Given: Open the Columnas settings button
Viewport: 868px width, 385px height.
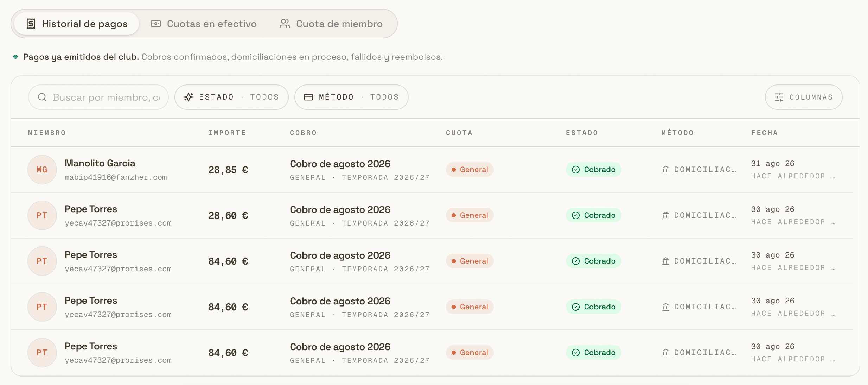Looking at the screenshot, I should point(804,97).
